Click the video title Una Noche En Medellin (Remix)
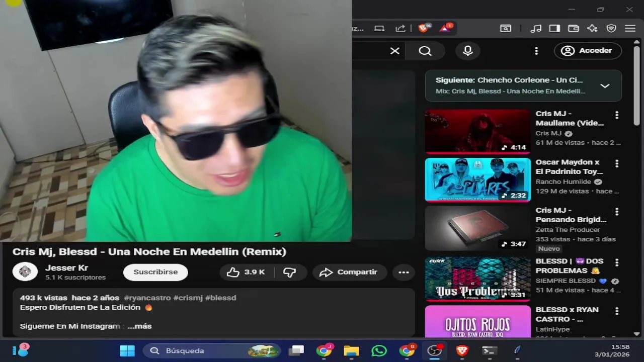 [149, 251]
